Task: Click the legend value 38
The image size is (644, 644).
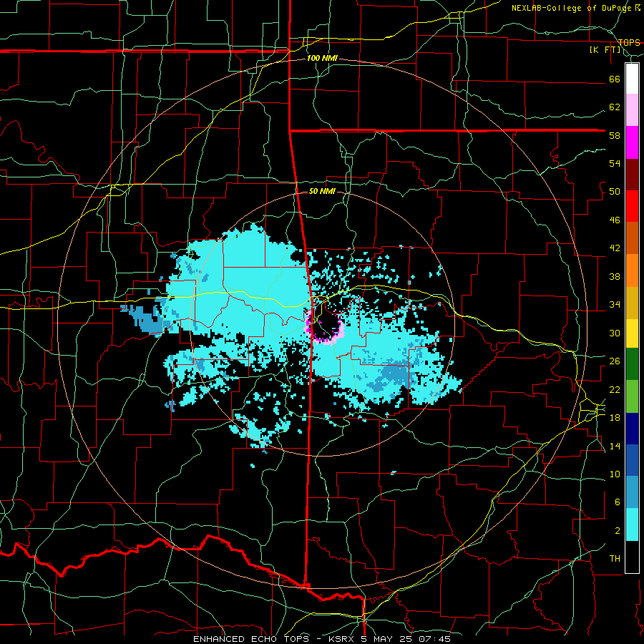Action: click(615, 276)
